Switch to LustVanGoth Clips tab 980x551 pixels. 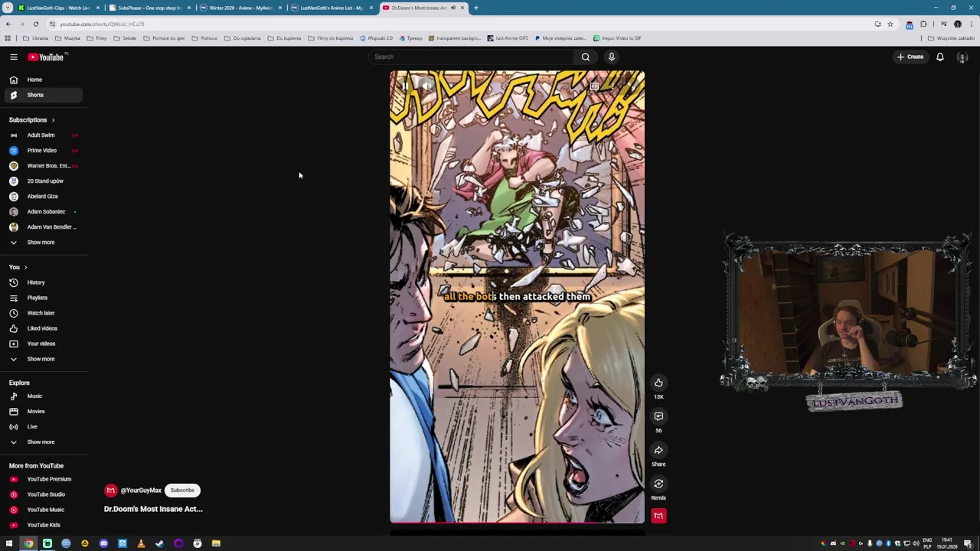tap(57, 8)
